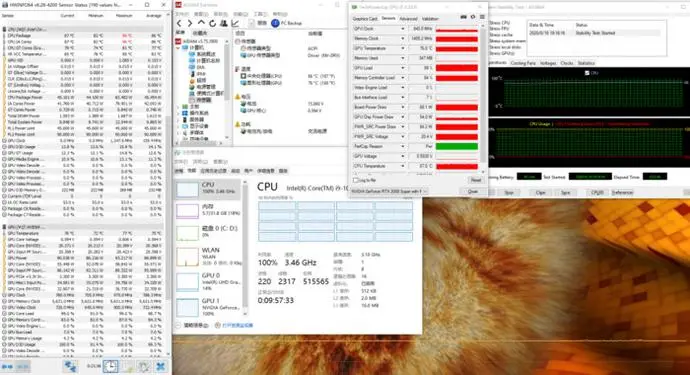This screenshot has width=690, height=375.
Task: Toggle CPU checkbox in stability test graph
Action: click(x=587, y=73)
